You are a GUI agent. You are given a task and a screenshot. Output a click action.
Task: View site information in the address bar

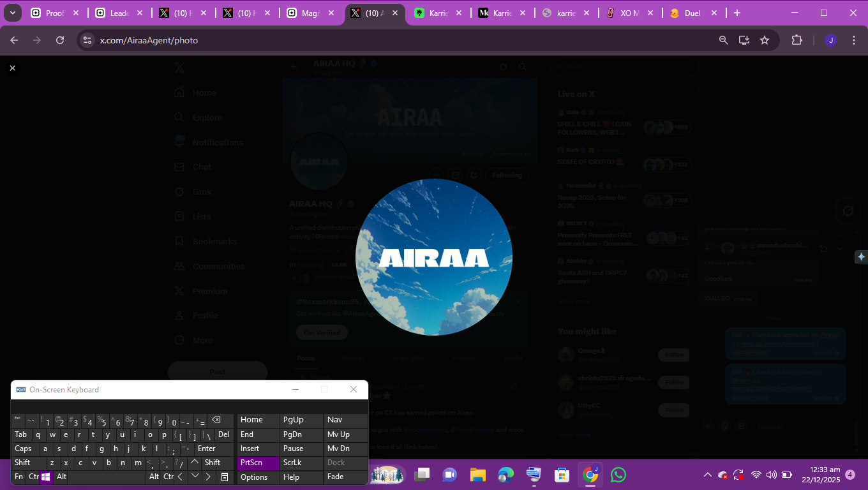[87, 40]
